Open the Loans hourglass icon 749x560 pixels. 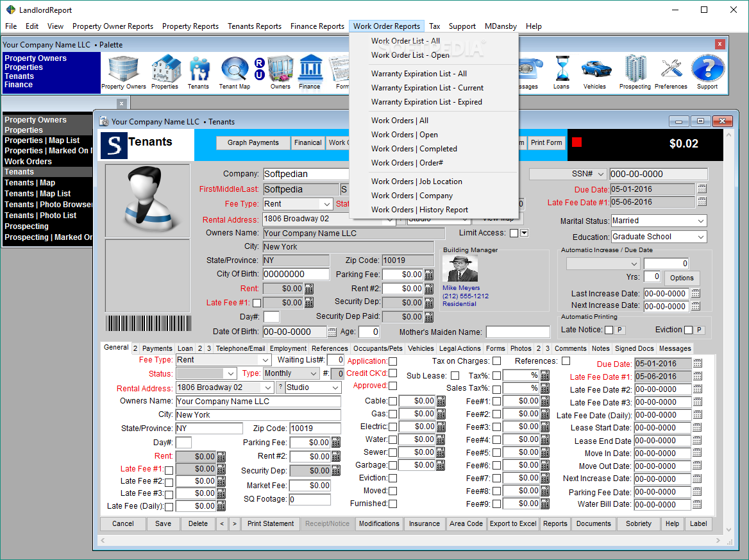pos(561,72)
